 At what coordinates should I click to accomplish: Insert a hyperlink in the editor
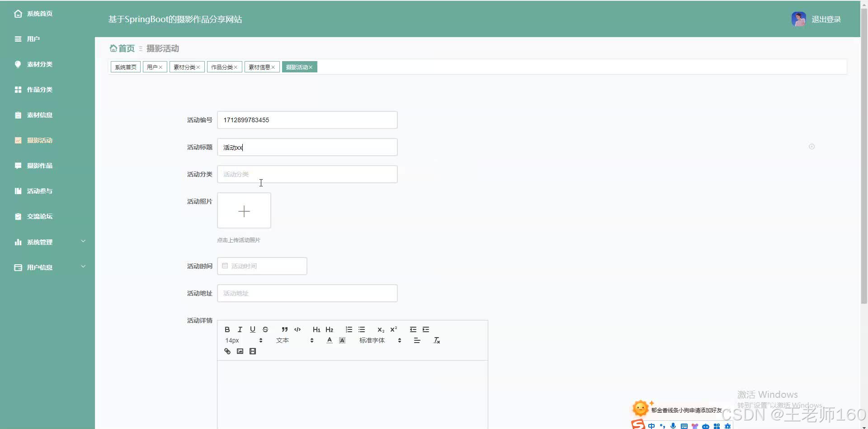[x=227, y=351]
